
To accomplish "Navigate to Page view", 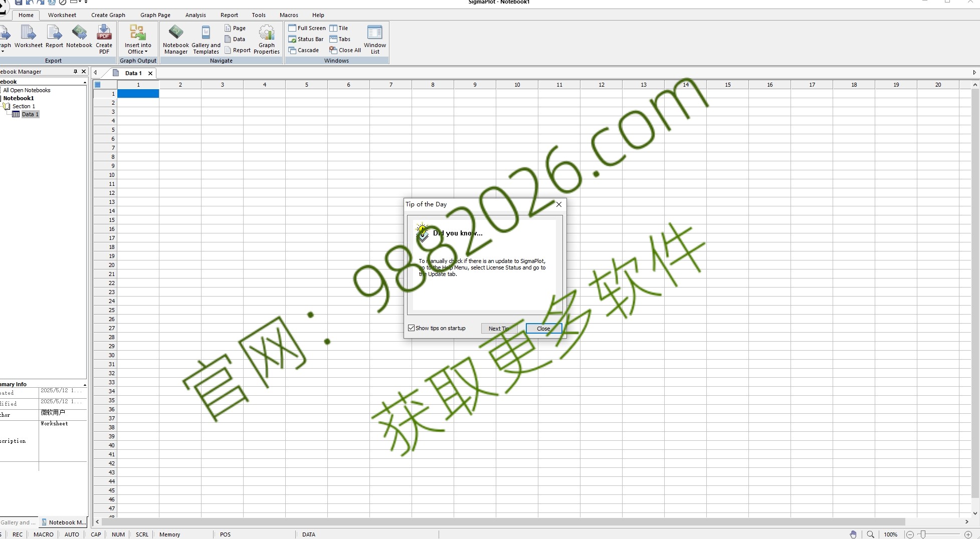I will pos(235,28).
